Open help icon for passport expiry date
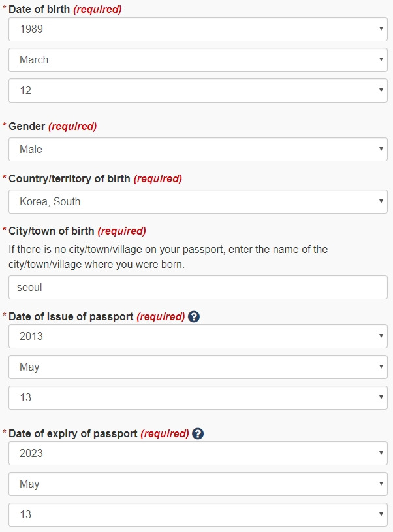 tap(198, 433)
